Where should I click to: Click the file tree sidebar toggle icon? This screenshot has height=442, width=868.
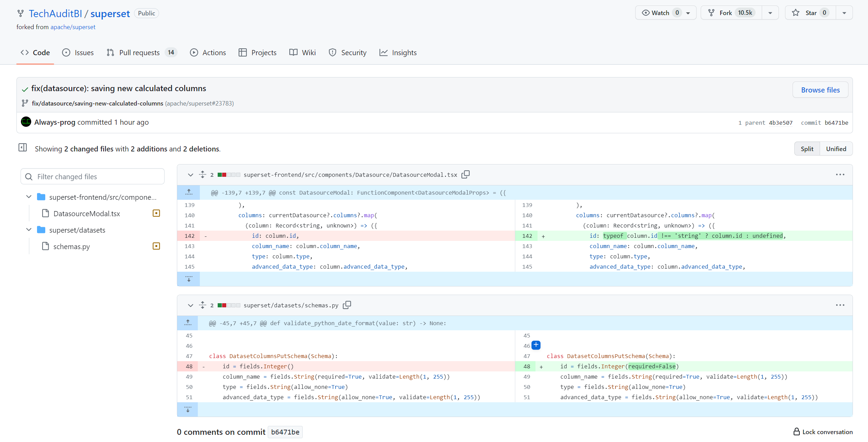pos(23,148)
